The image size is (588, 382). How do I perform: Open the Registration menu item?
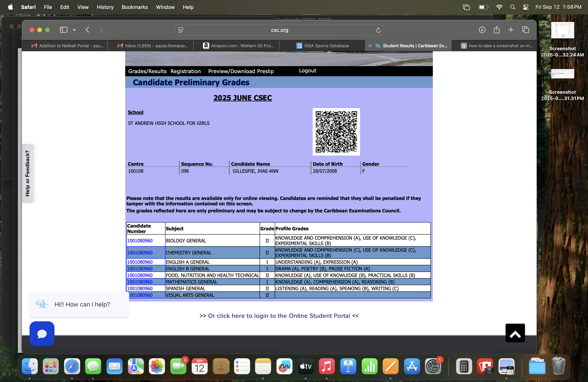(x=185, y=71)
